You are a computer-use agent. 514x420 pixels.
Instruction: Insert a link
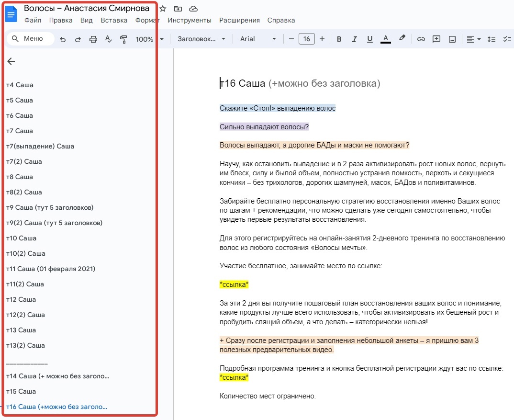click(x=421, y=39)
